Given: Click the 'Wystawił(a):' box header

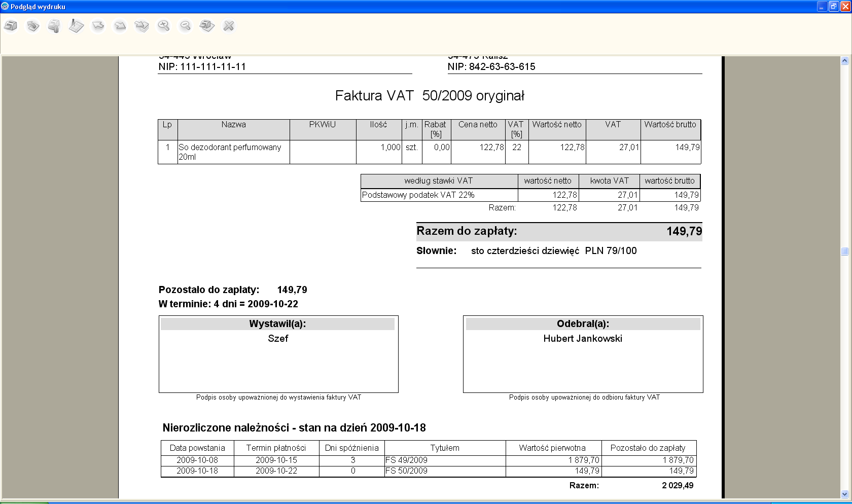Looking at the screenshot, I should 277,324.
